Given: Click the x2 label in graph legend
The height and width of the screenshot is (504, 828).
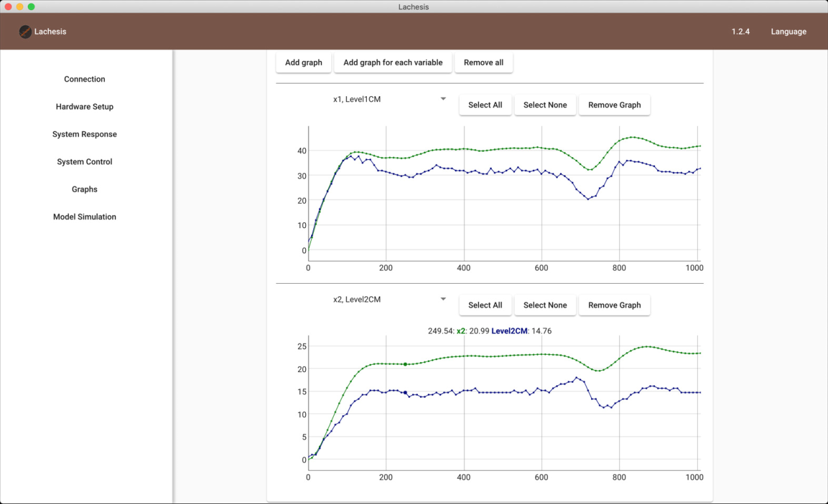Looking at the screenshot, I should click(x=462, y=331).
